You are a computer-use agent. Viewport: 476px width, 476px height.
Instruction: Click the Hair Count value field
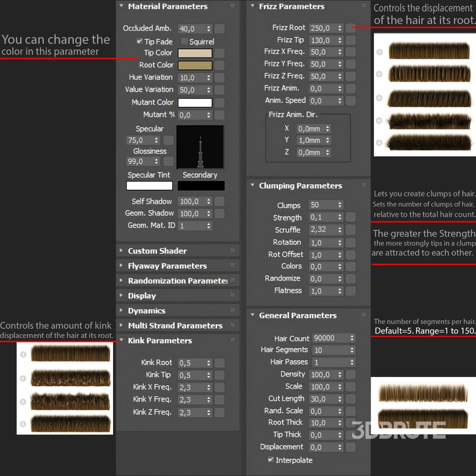(330, 338)
